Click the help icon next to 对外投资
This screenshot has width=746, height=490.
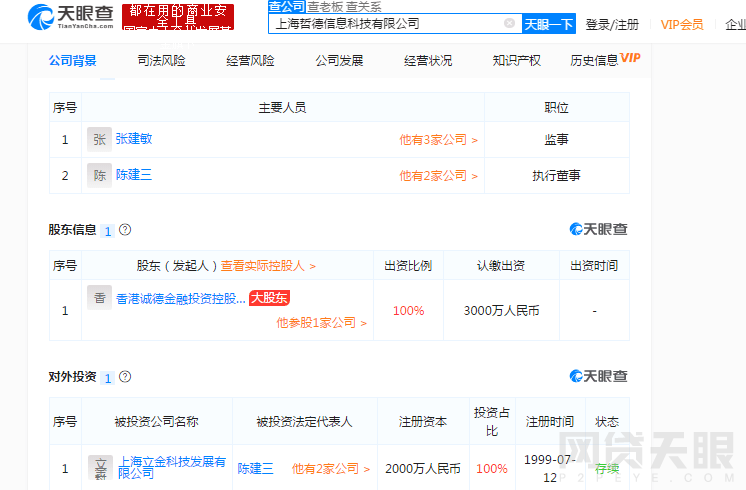(x=125, y=377)
